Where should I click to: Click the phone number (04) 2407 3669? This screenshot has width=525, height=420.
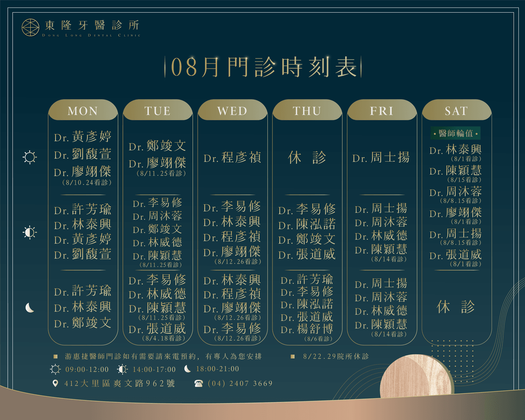pyautogui.click(x=240, y=384)
